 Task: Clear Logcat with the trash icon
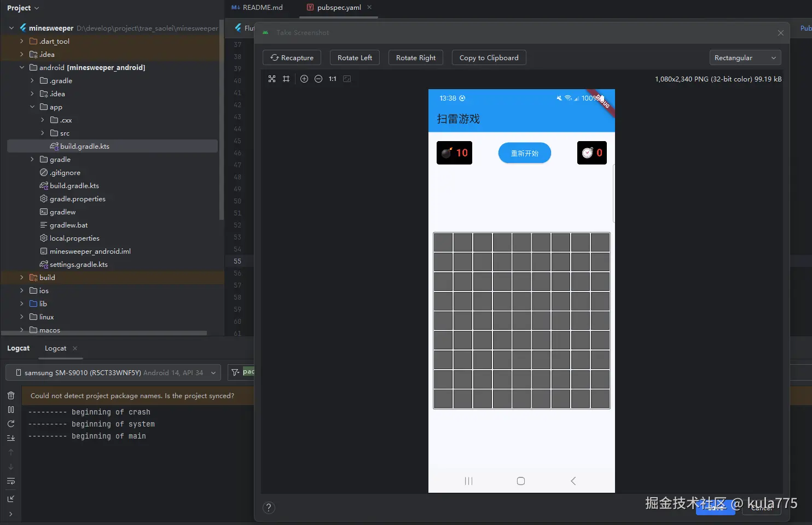click(x=11, y=395)
